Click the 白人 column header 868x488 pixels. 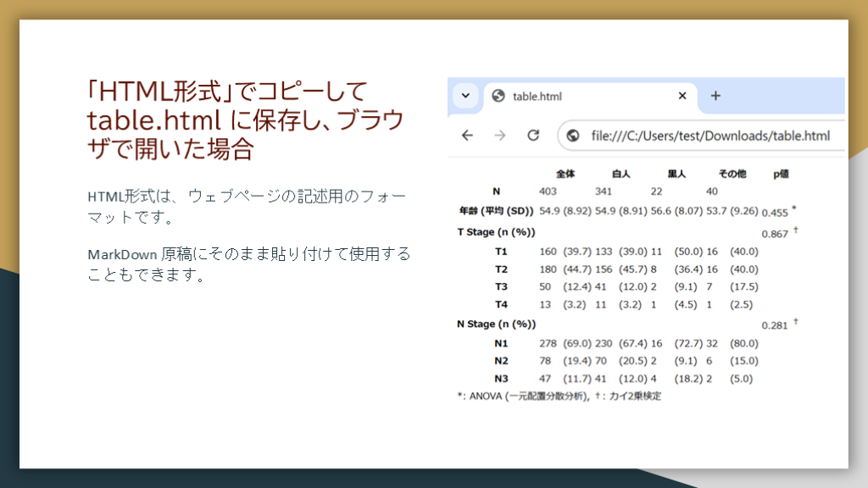coord(620,174)
